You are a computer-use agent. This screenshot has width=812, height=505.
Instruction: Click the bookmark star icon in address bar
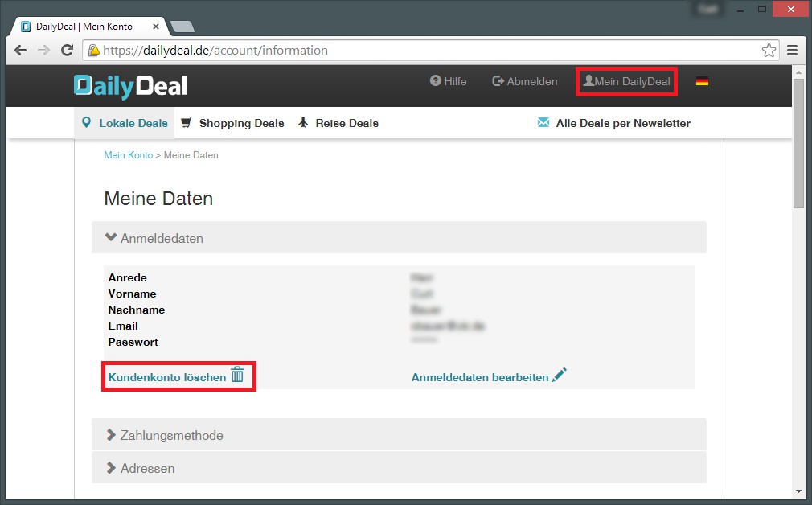point(769,51)
